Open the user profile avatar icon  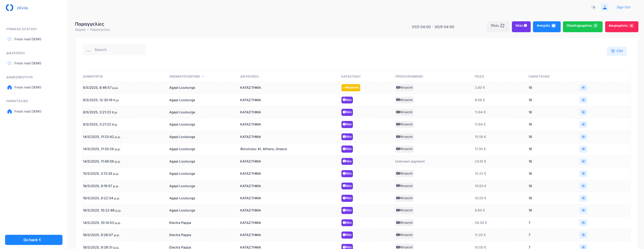click(x=605, y=7)
